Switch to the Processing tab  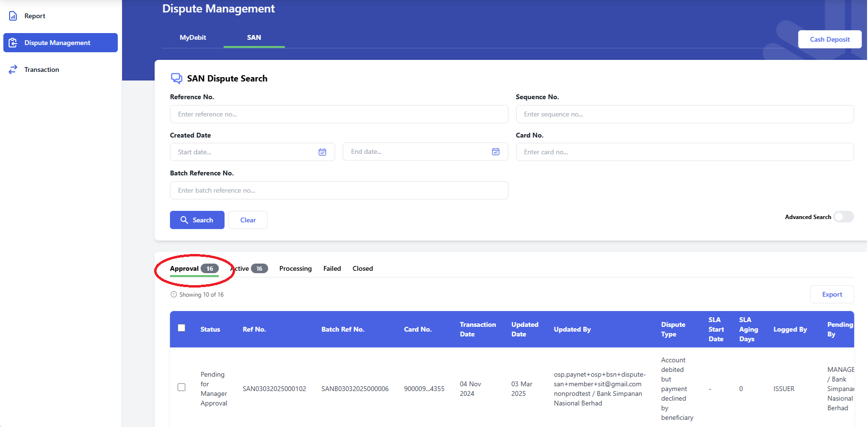coord(295,268)
